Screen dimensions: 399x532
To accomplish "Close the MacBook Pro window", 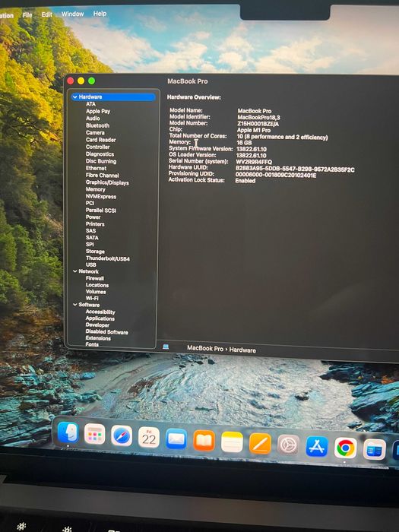I will click(71, 81).
